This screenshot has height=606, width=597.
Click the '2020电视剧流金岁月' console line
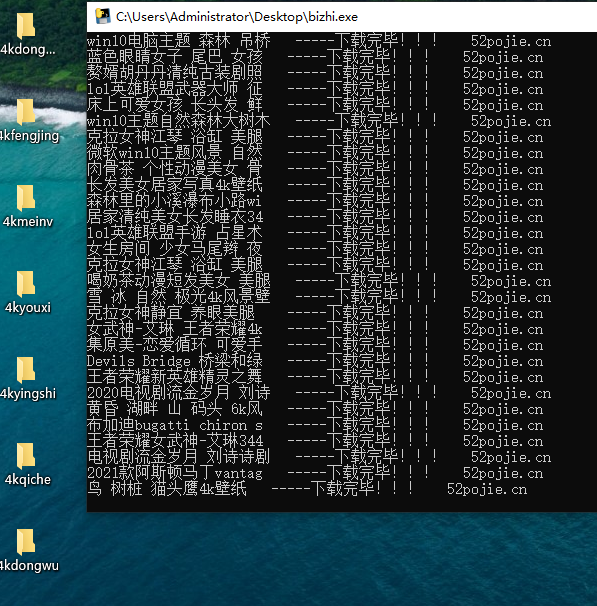pos(319,393)
